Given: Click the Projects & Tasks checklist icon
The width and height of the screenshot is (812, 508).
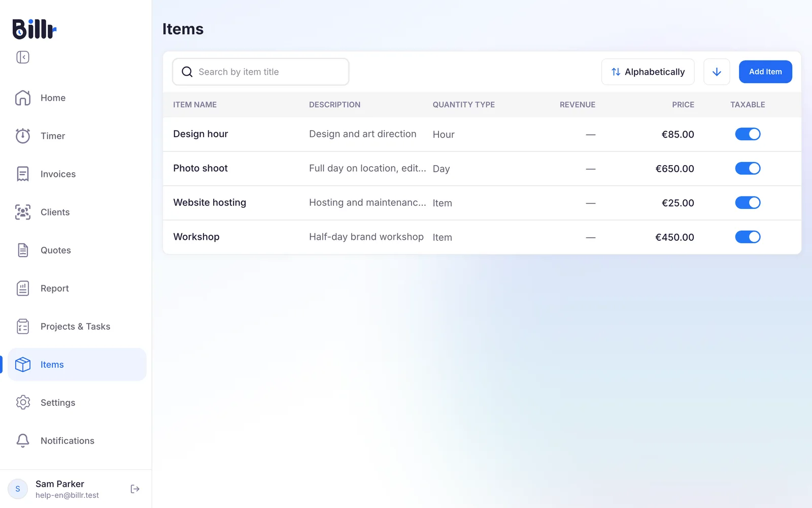Looking at the screenshot, I should point(23,326).
